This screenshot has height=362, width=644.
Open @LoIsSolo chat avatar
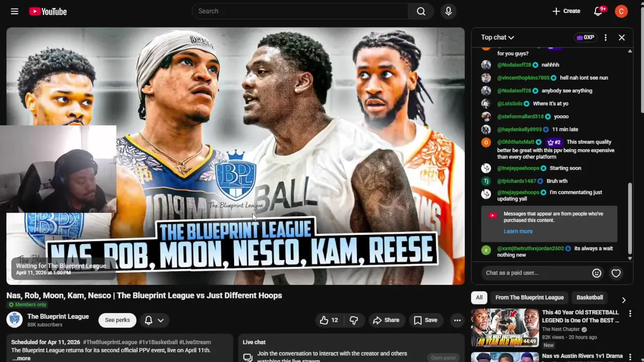coord(486,104)
